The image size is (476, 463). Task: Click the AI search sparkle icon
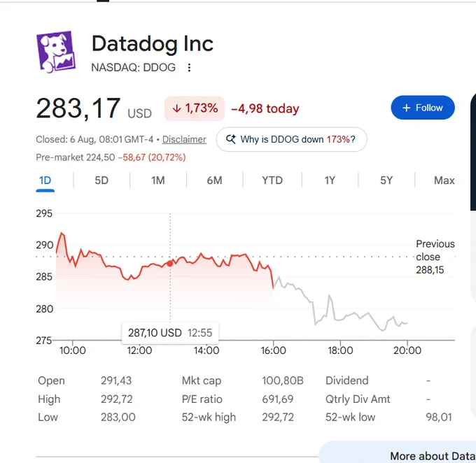tap(231, 139)
